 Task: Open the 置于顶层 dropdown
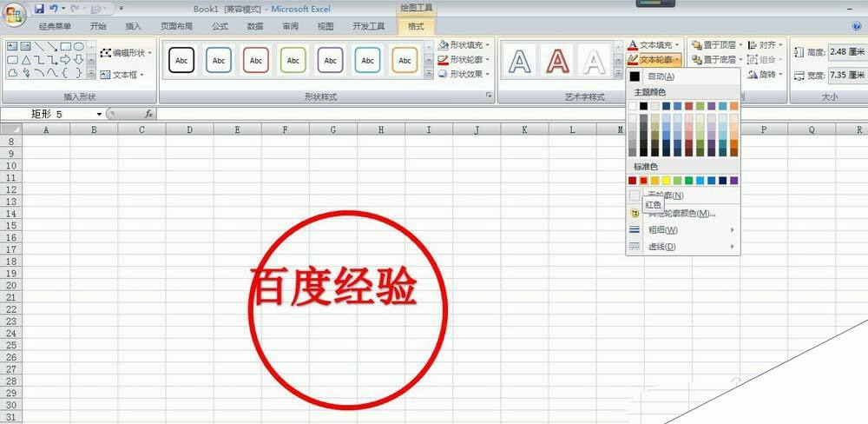point(716,45)
